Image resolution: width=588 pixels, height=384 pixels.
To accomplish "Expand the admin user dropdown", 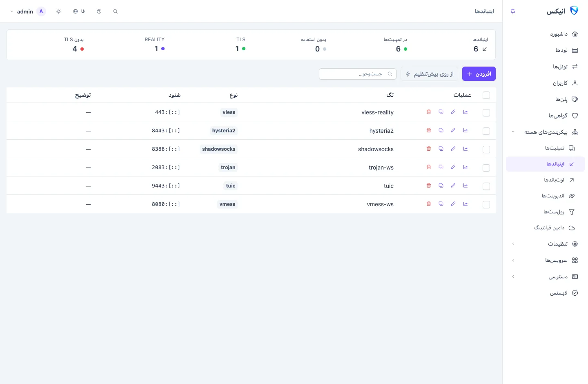I will click(22, 11).
